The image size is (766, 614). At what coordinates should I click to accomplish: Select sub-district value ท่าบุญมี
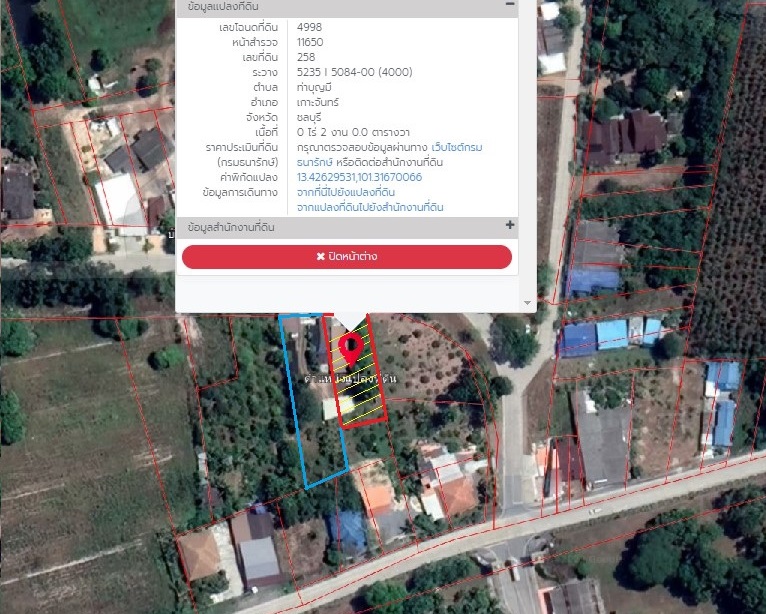coord(314,87)
